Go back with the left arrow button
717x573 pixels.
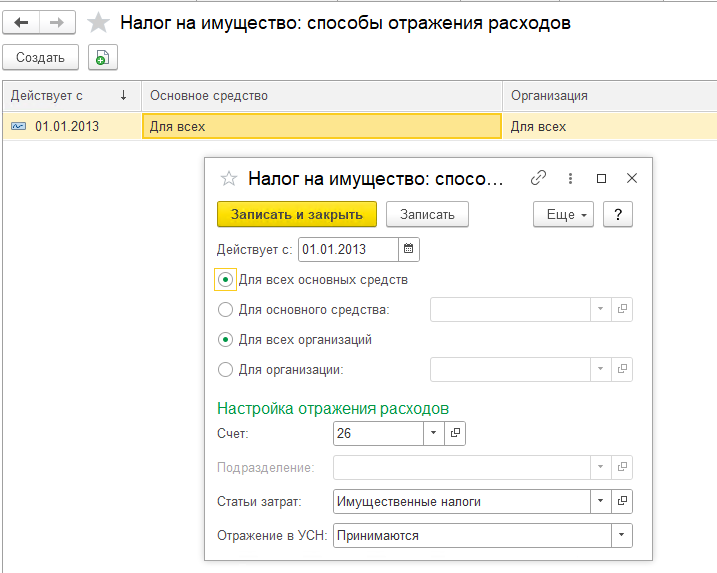tap(21, 22)
